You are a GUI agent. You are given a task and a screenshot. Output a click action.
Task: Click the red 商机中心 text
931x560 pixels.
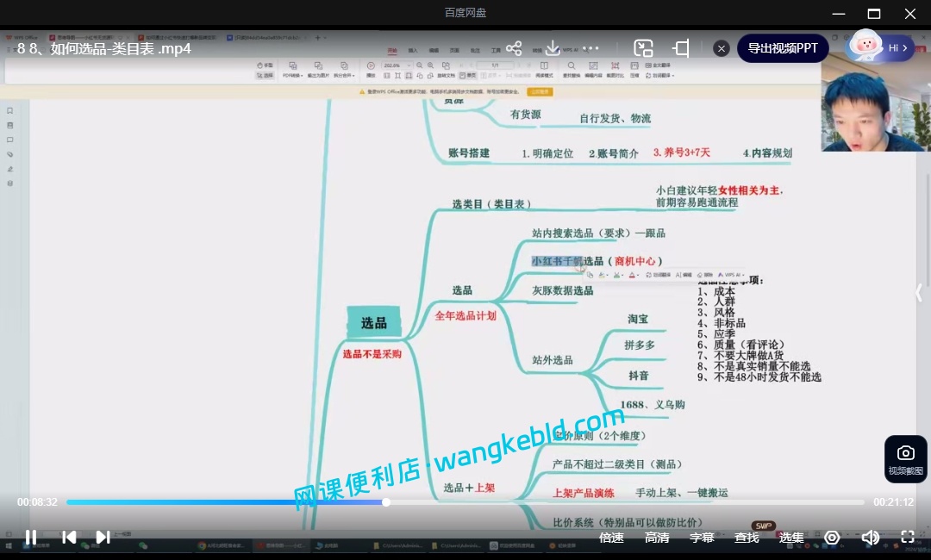click(635, 261)
